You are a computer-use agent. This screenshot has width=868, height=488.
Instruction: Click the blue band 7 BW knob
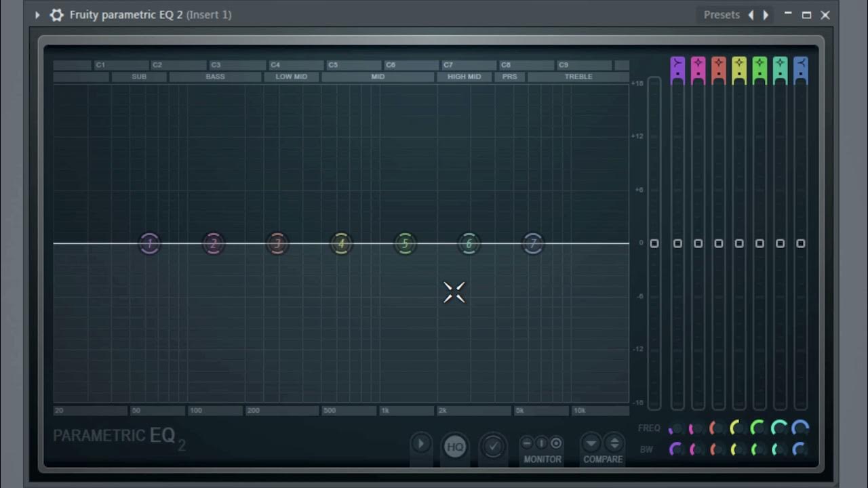coord(801,449)
